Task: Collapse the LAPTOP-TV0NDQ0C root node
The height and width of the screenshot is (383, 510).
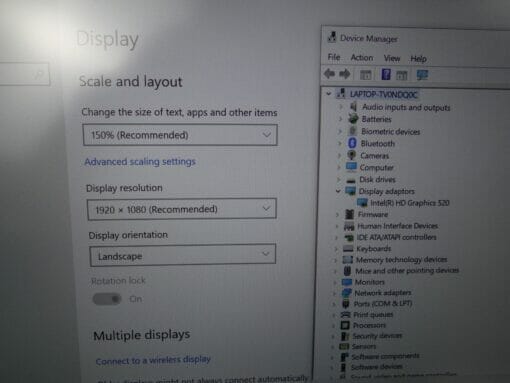Action: pos(329,94)
